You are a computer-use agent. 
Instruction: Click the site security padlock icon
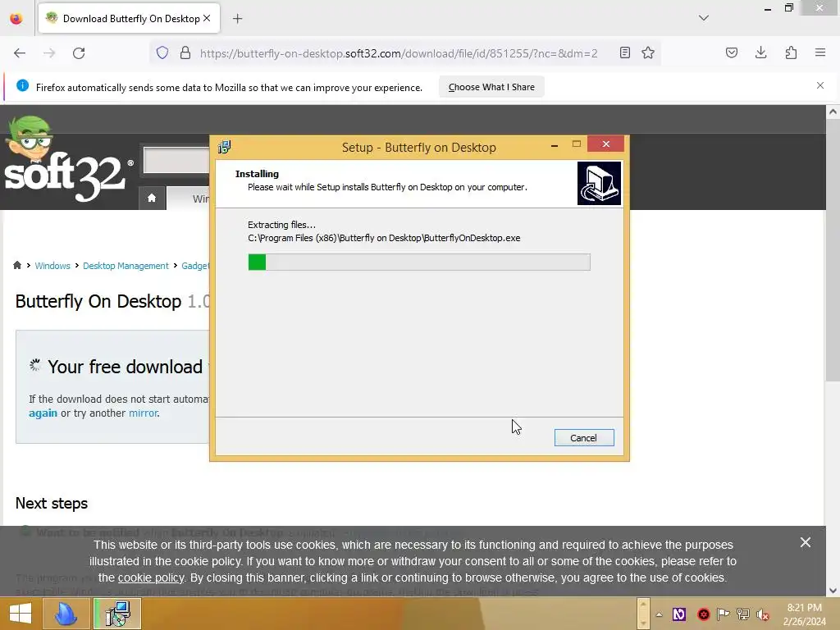(185, 52)
